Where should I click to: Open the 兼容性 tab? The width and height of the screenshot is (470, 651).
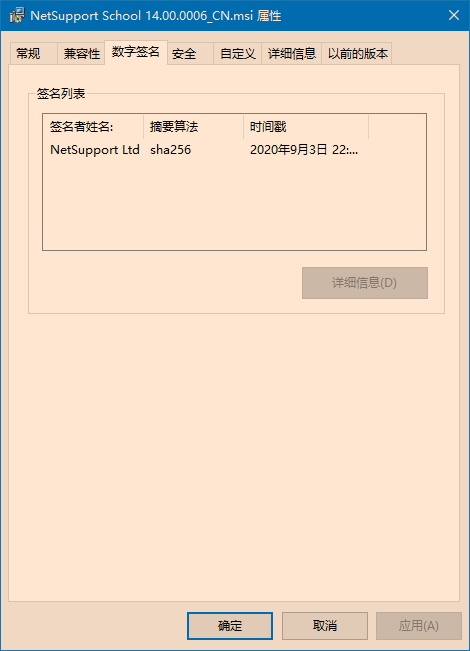tap(81, 54)
